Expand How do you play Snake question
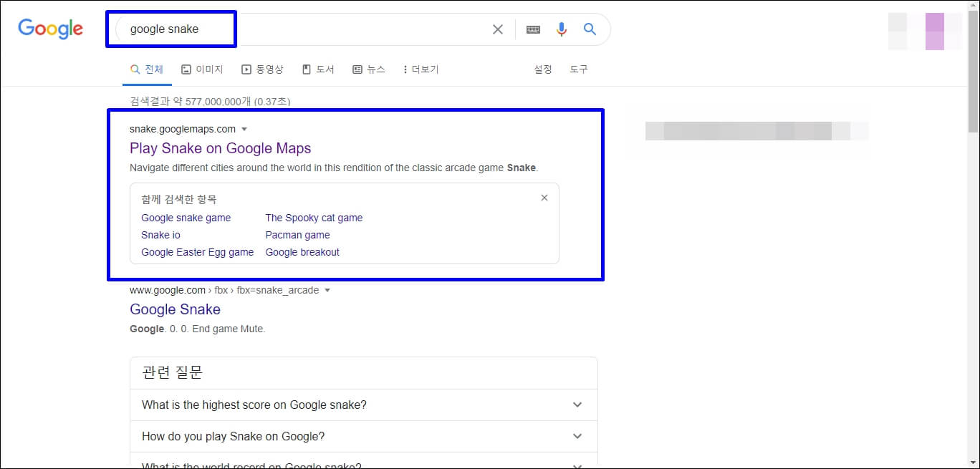Screen dimensions: 980x469 364,436
